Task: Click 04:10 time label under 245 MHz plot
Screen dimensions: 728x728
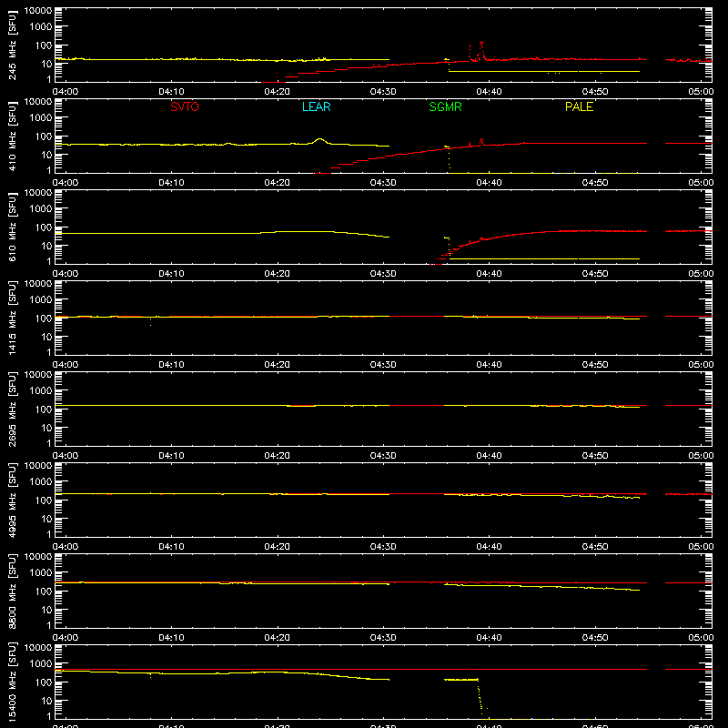Action: [x=171, y=92]
